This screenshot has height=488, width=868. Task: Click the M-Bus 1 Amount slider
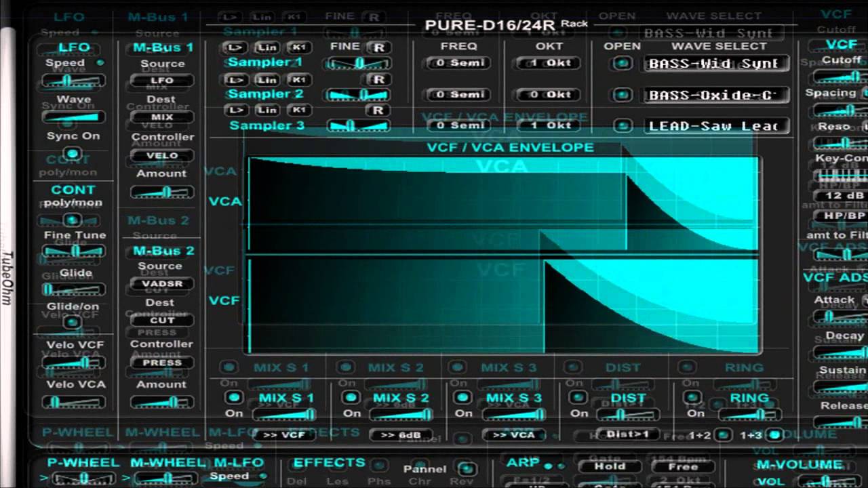[161, 192]
